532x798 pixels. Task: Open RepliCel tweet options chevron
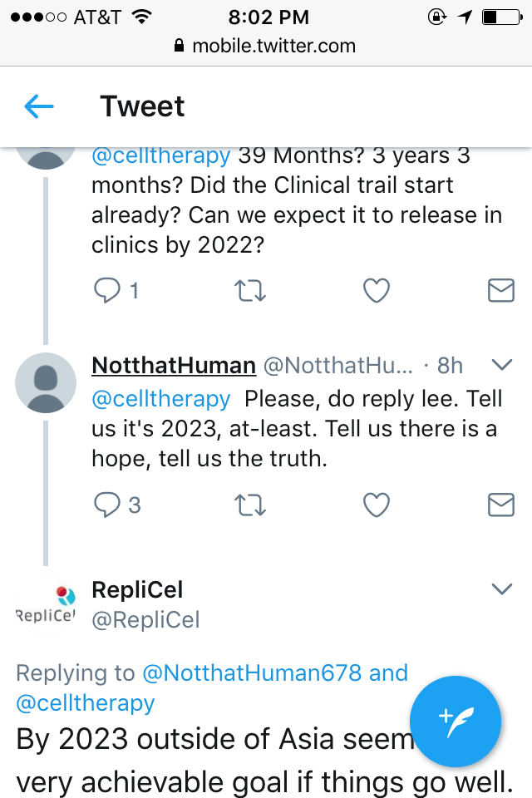(502, 589)
